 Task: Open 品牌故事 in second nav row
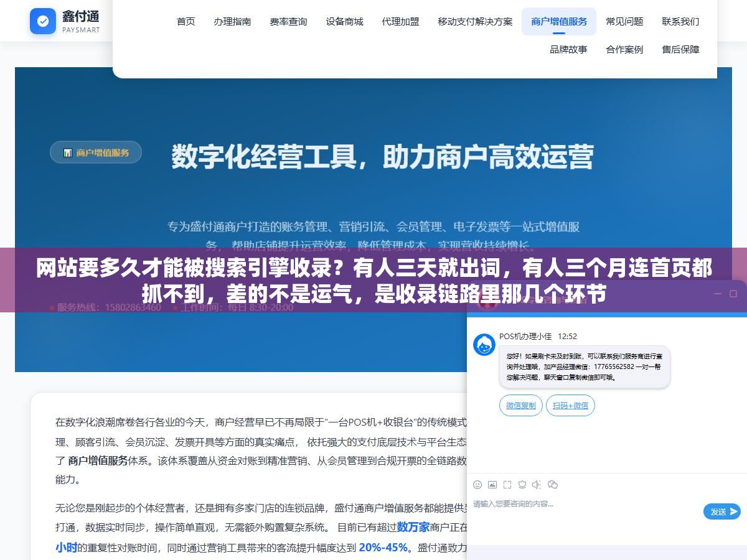(569, 50)
